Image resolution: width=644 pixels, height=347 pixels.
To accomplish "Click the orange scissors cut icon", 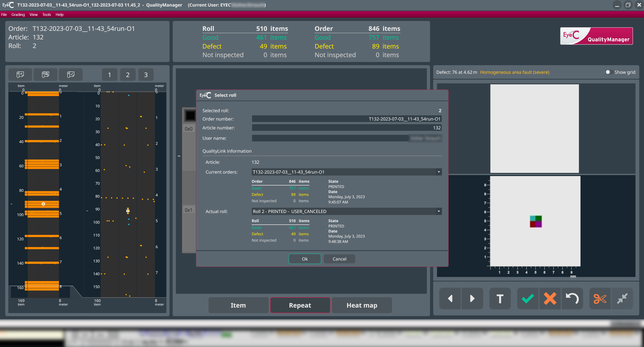I will (600, 298).
